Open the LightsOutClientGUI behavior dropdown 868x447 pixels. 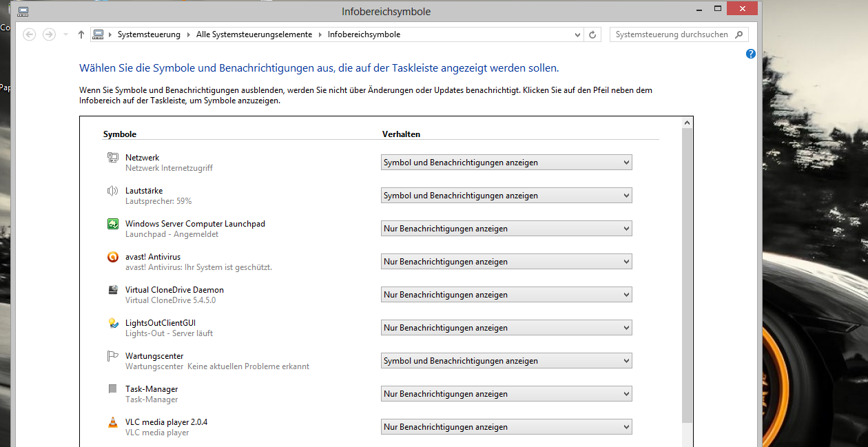(506, 328)
